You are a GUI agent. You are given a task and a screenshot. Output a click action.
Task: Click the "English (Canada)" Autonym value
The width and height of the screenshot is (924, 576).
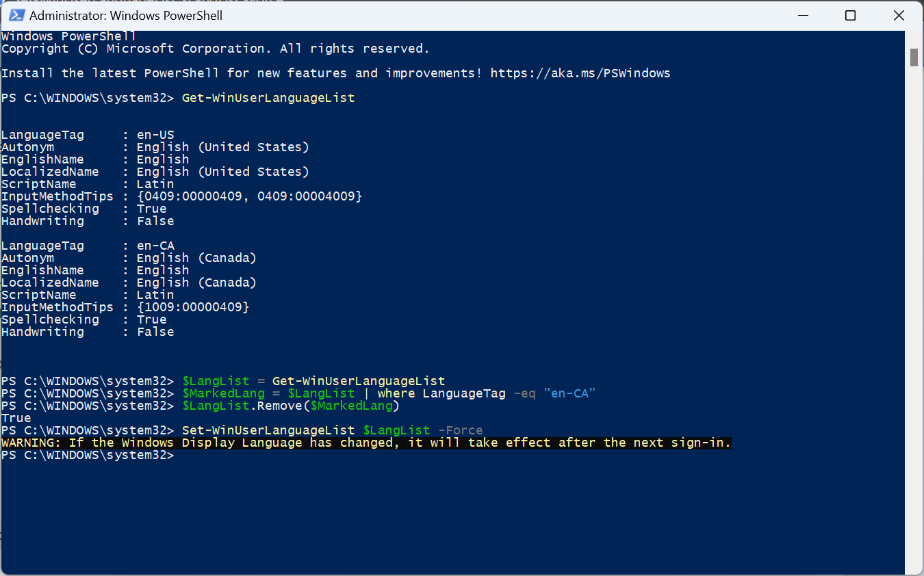(x=196, y=258)
